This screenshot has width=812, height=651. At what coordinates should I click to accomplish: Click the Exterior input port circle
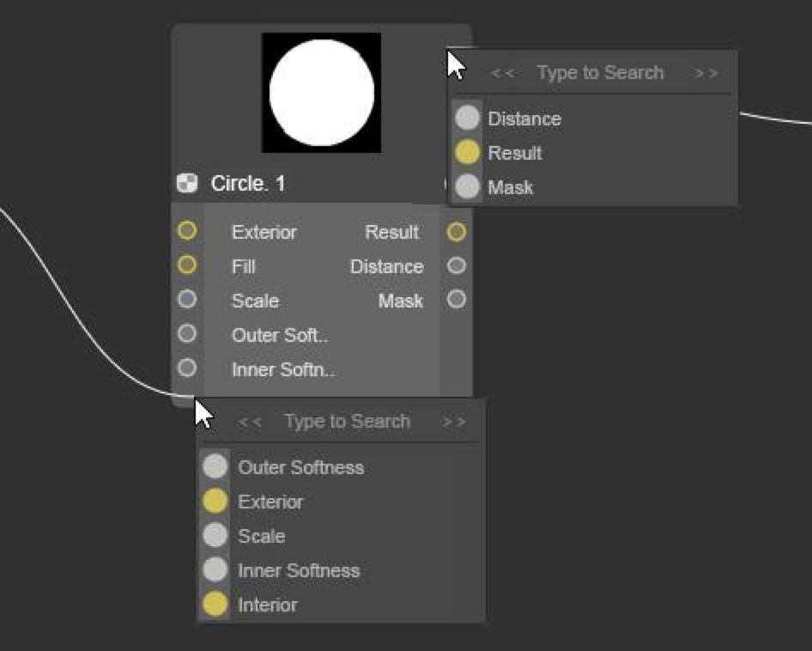click(x=187, y=231)
